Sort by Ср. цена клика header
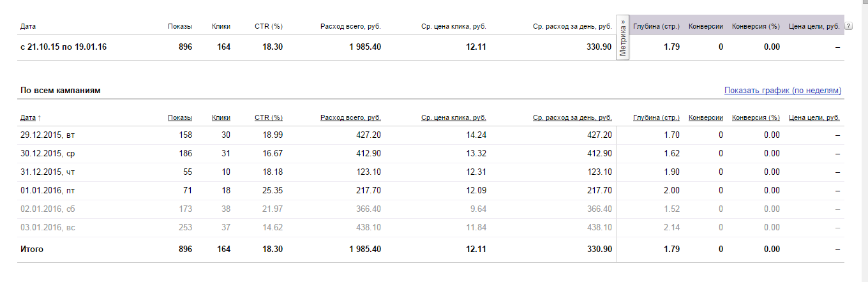Image resolution: width=868 pixels, height=282 pixels. click(453, 117)
